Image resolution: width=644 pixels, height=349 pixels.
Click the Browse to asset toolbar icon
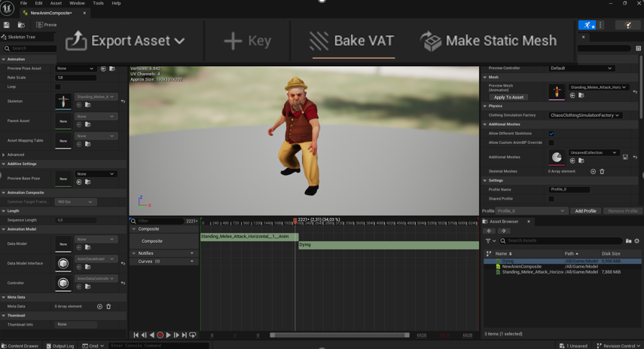tap(21, 25)
